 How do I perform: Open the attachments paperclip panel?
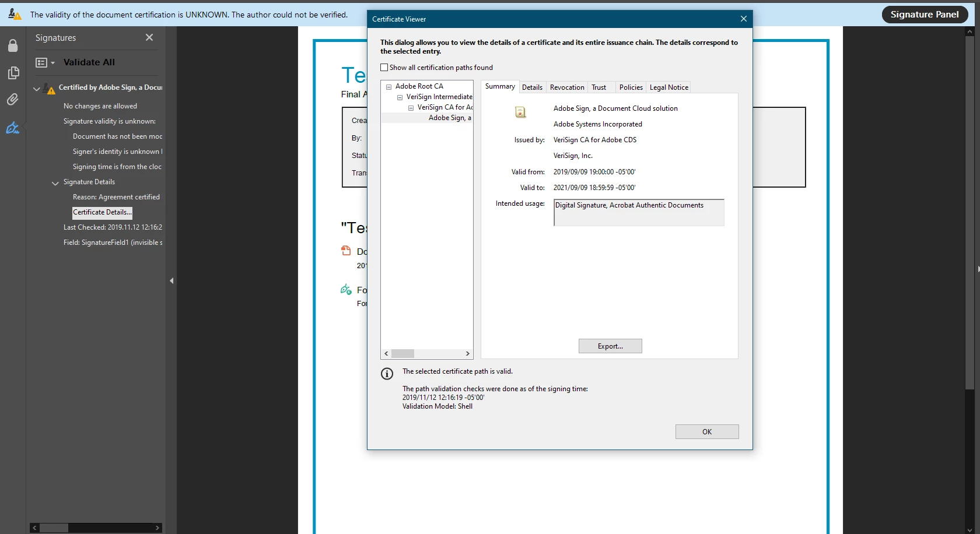13,100
